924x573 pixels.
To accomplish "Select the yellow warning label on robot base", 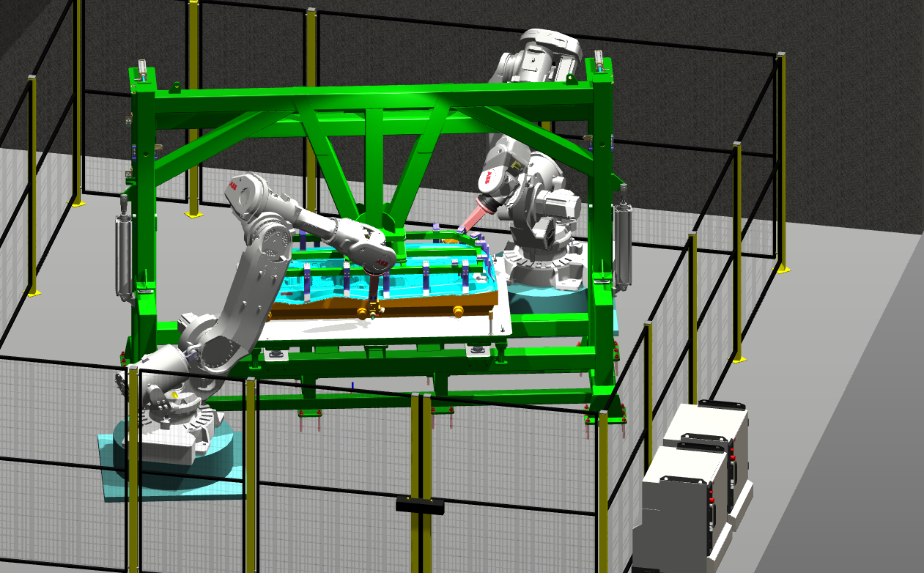I will coord(174,395).
